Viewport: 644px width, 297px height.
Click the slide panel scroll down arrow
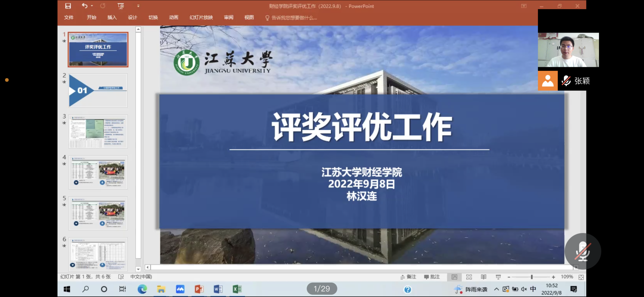[x=138, y=269]
